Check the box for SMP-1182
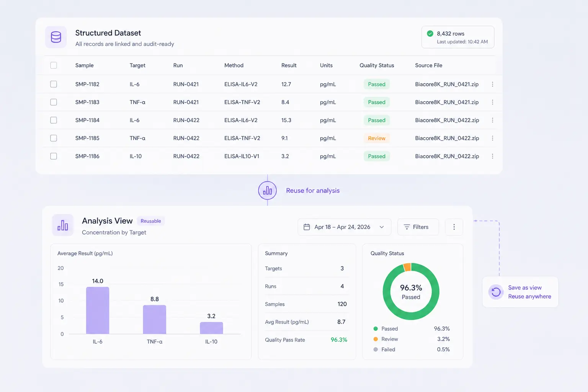The height and width of the screenshot is (392, 588). pyautogui.click(x=54, y=84)
